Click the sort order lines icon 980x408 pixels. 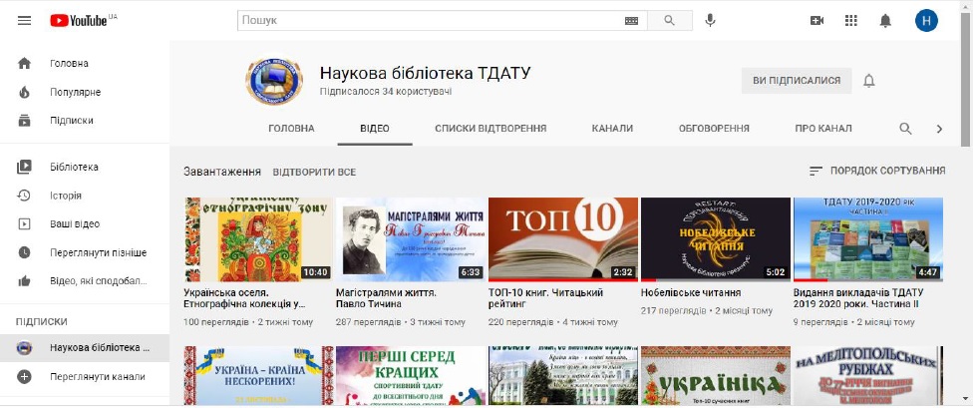(x=816, y=171)
